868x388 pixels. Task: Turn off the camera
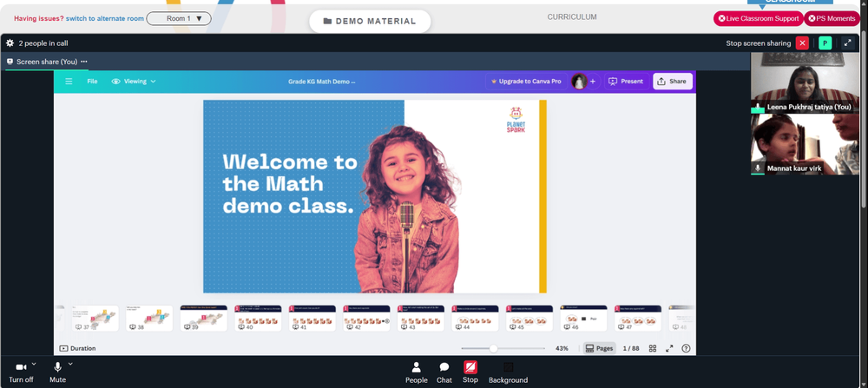click(x=21, y=372)
